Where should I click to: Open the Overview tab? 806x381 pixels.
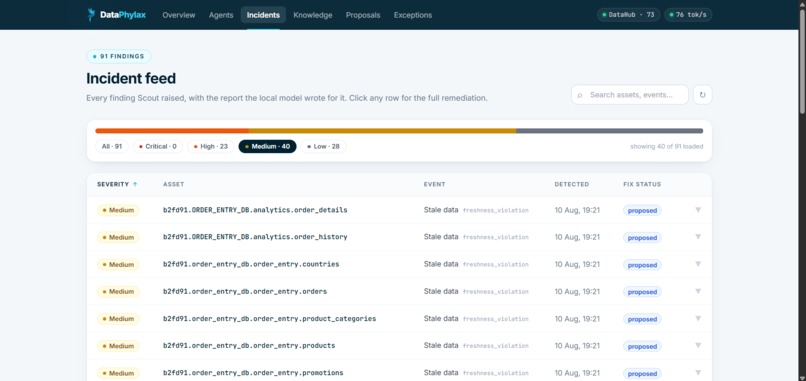pyautogui.click(x=179, y=15)
